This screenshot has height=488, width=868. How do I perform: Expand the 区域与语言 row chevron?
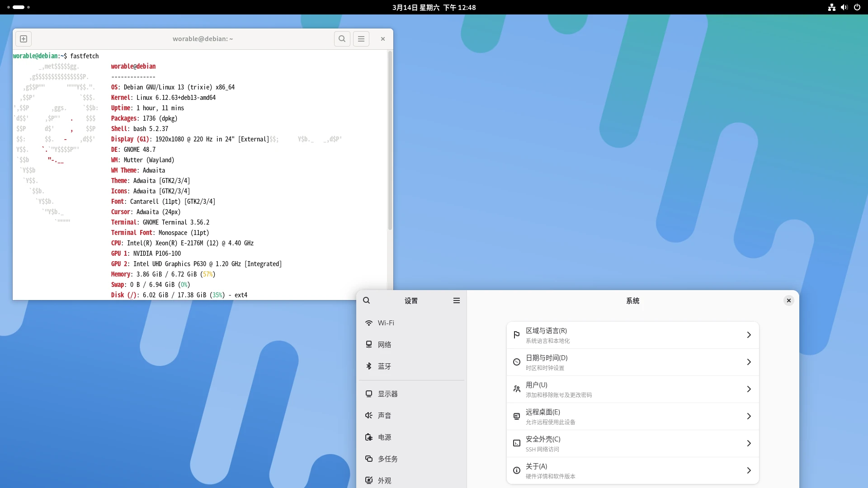click(x=749, y=335)
